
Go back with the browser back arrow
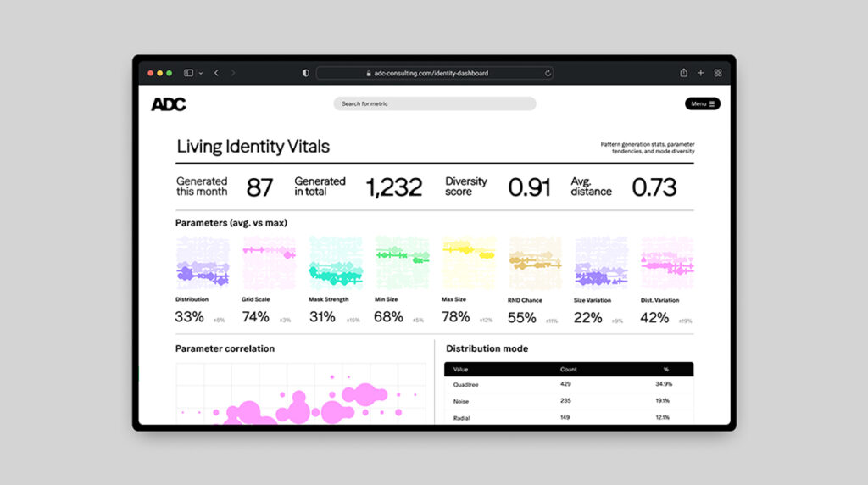[x=216, y=73]
